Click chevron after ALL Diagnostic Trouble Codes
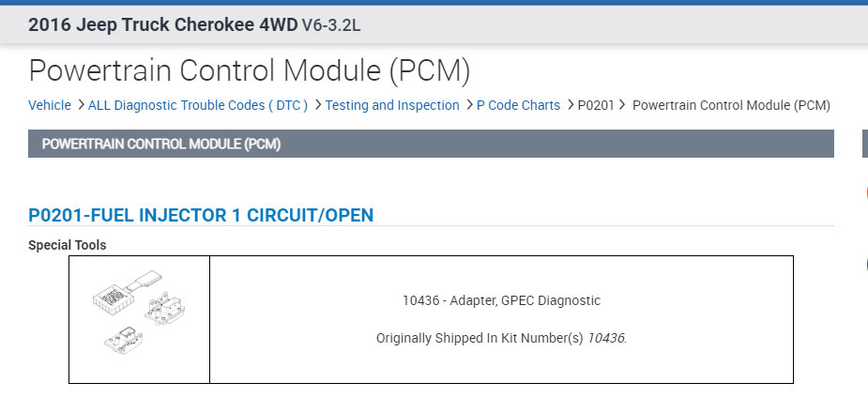The width and height of the screenshot is (868, 413). [x=318, y=105]
